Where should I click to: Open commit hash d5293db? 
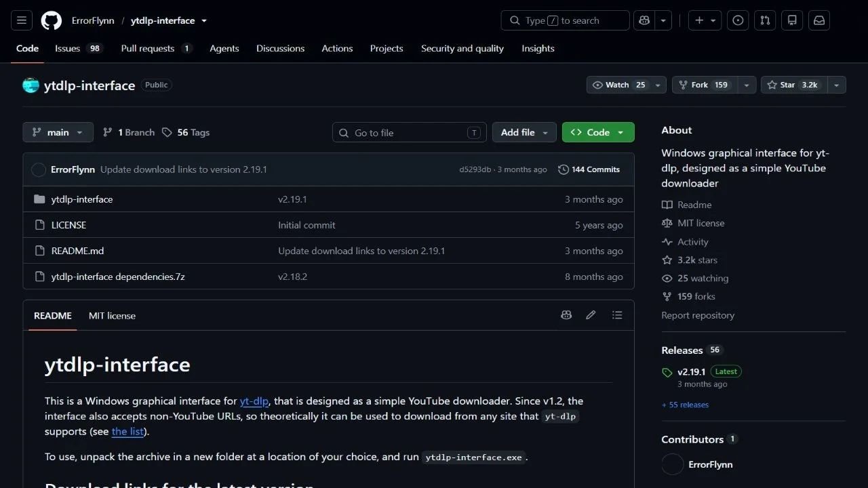tap(475, 169)
